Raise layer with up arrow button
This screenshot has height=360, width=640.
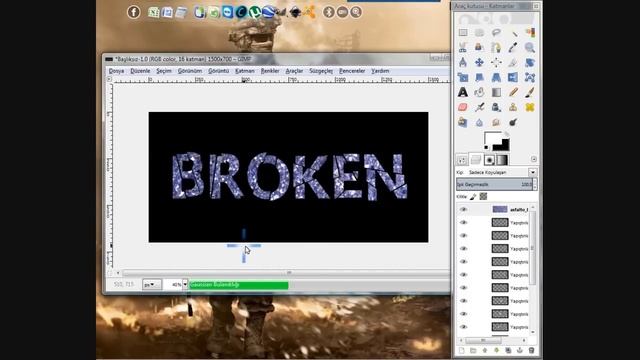pyautogui.click(x=484, y=351)
